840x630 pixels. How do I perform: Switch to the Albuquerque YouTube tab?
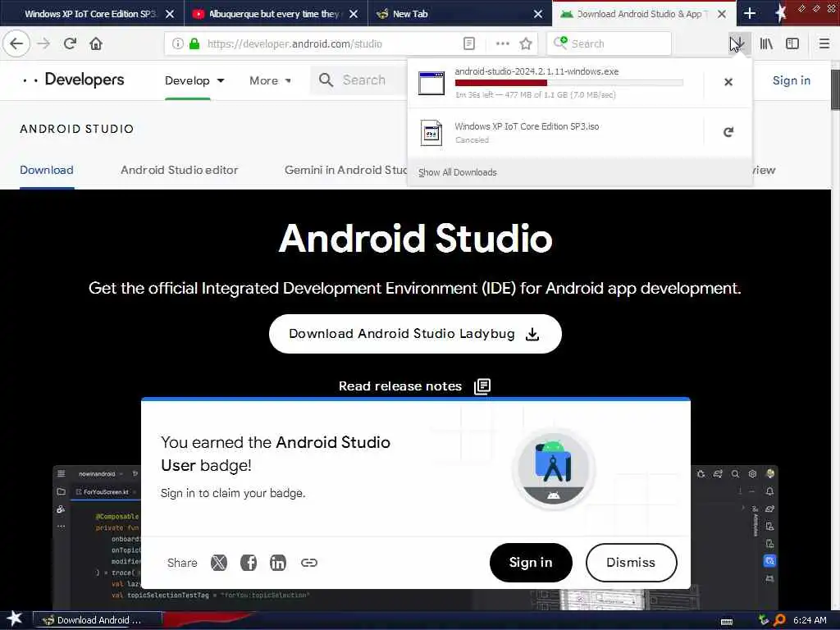[273, 14]
